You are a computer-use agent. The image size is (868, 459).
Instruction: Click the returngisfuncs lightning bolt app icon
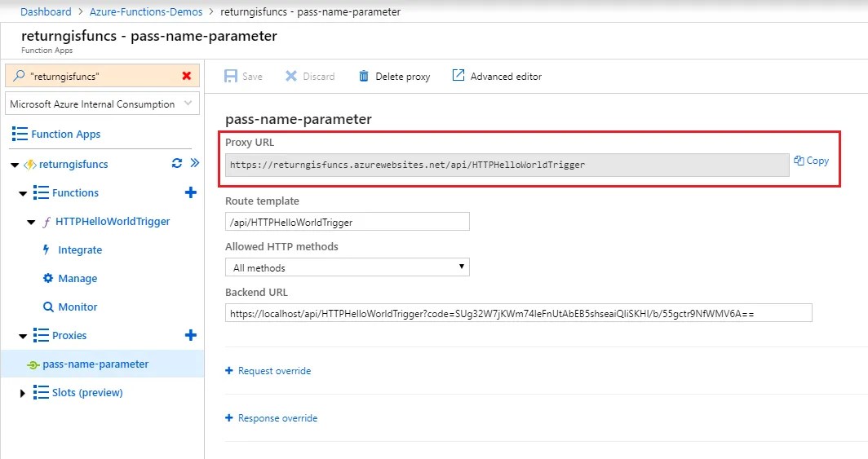(30, 165)
